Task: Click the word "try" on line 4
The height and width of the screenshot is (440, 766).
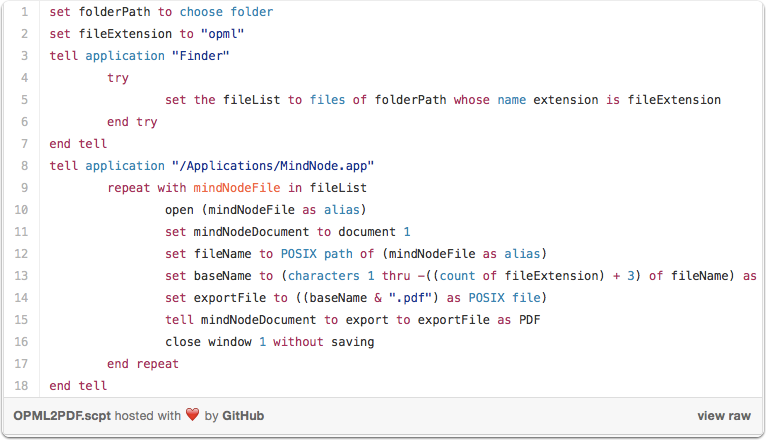Action: click(118, 78)
